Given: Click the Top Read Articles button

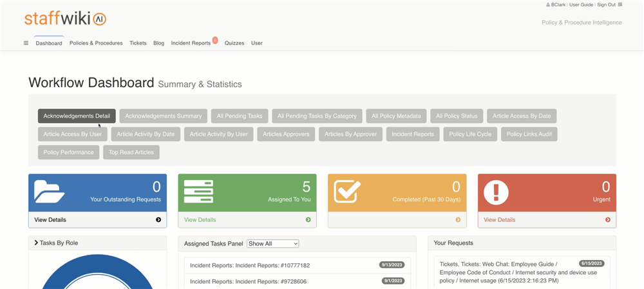Looking at the screenshot, I should pos(131,152).
